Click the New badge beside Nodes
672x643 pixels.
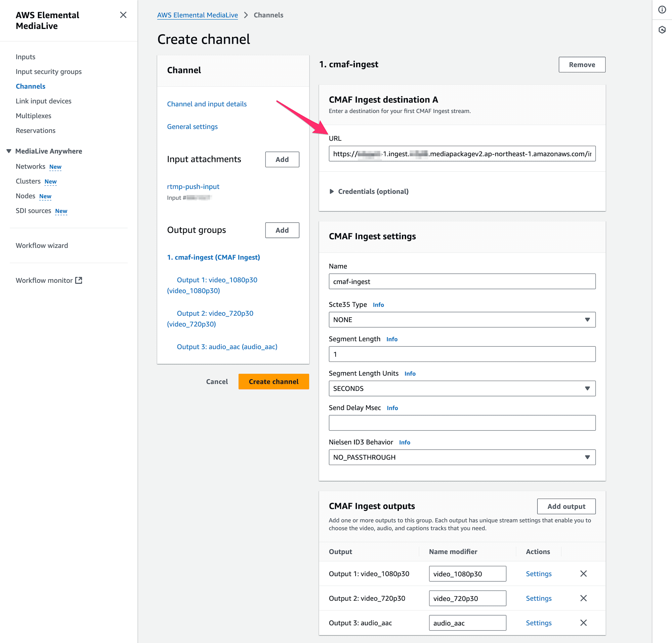coord(45,196)
